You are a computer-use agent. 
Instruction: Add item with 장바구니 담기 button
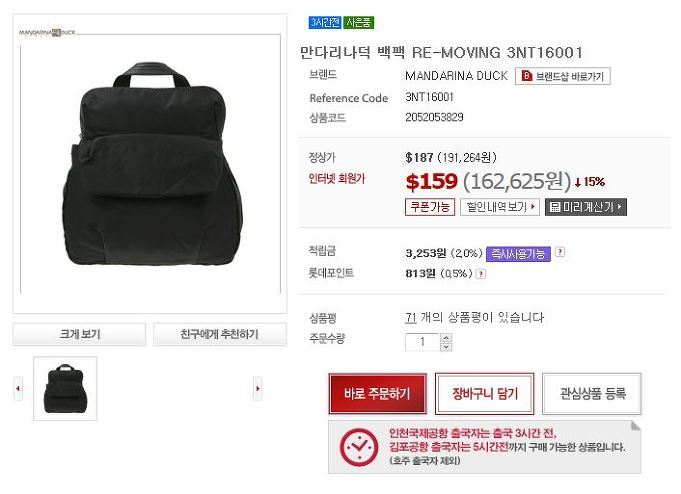click(x=485, y=394)
